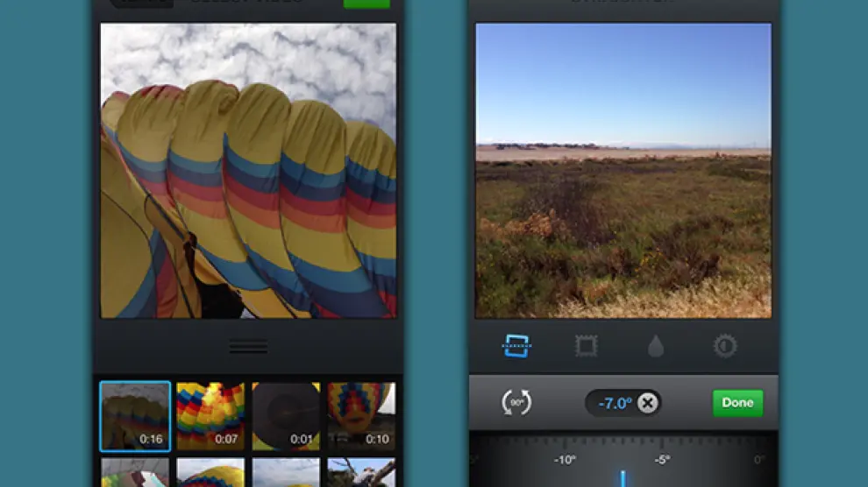Toggle the Lux brightness icon
Viewport: 868px width, 487px height.
(x=725, y=346)
